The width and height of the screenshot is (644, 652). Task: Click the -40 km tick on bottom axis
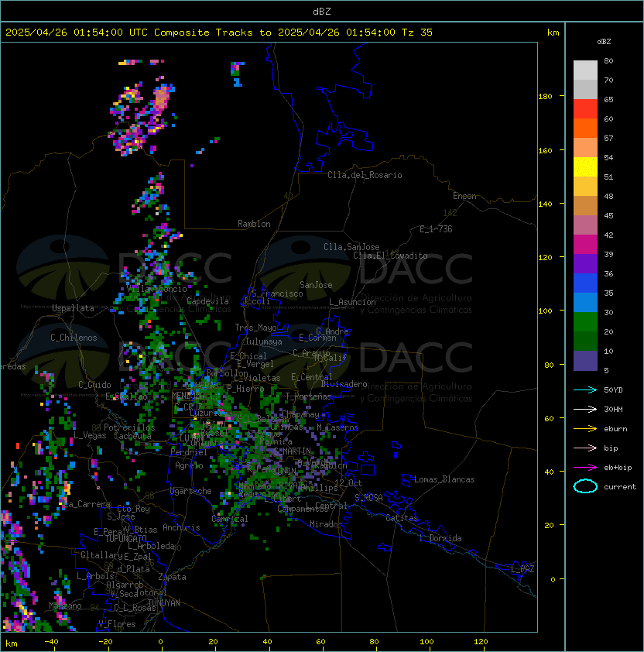tap(51, 642)
